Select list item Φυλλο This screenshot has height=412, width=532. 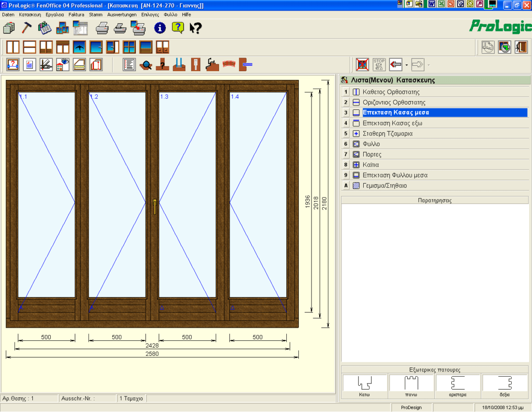[435, 144]
